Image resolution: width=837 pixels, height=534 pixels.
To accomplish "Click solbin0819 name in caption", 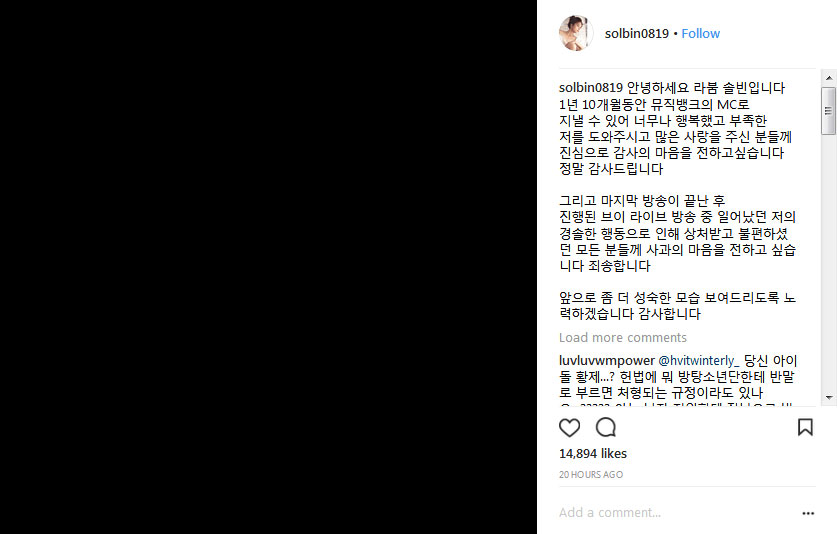I will pyautogui.click(x=590, y=88).
